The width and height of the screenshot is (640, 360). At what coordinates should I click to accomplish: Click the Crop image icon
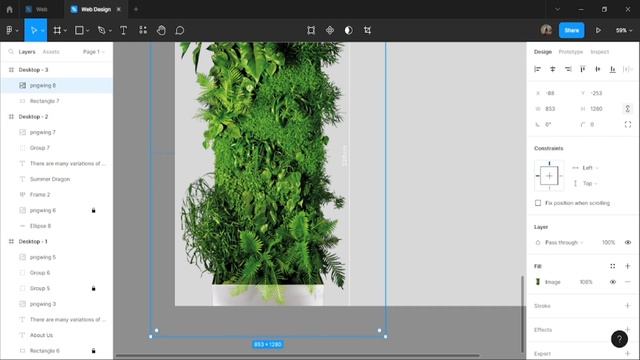367,30
